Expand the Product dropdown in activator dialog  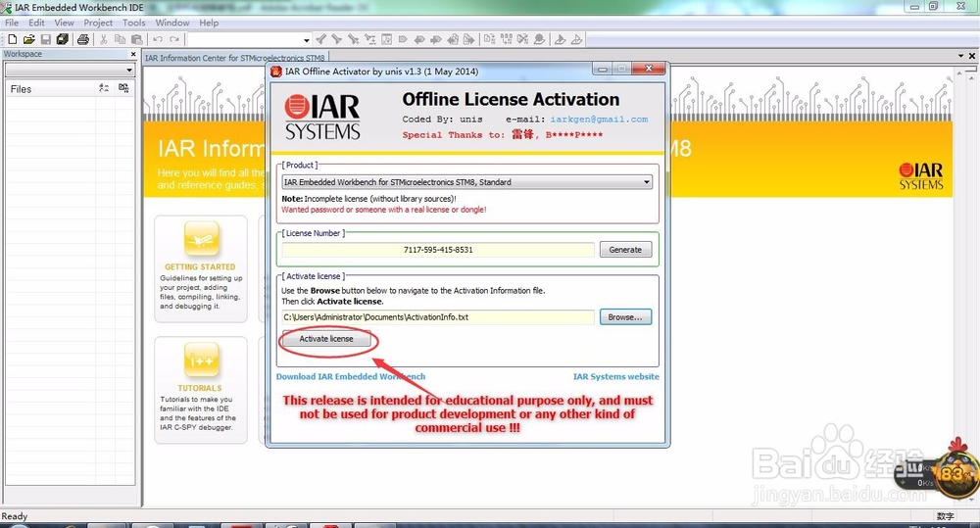(646, 182)
